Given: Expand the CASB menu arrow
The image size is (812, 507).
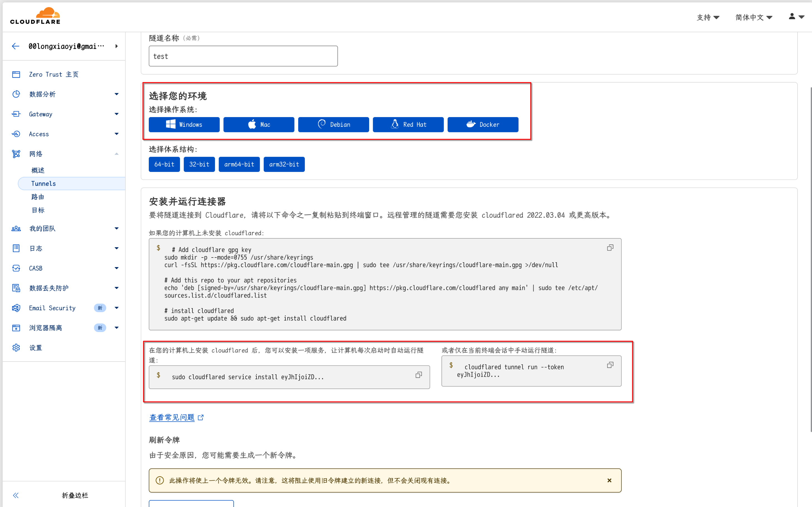Looking at the screenshot, I should [116, 268].
